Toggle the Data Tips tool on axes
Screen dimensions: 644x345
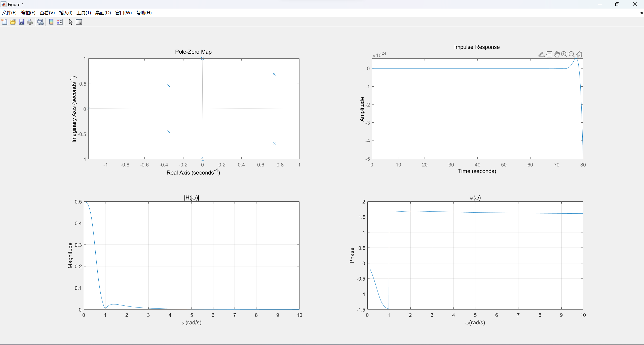[549, 54]
